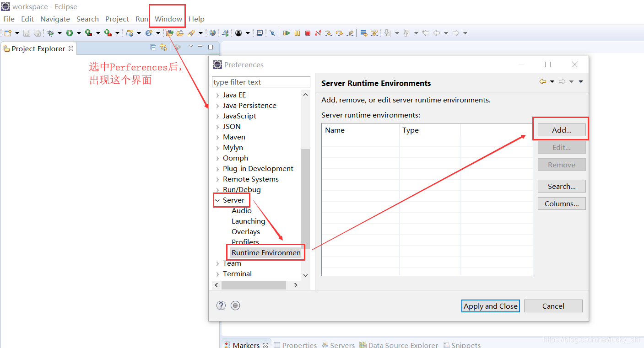Viewport: 644px width, 348px height.
Task: Open the Help menu
Action: pyautogui.click(x=196, y=19)
